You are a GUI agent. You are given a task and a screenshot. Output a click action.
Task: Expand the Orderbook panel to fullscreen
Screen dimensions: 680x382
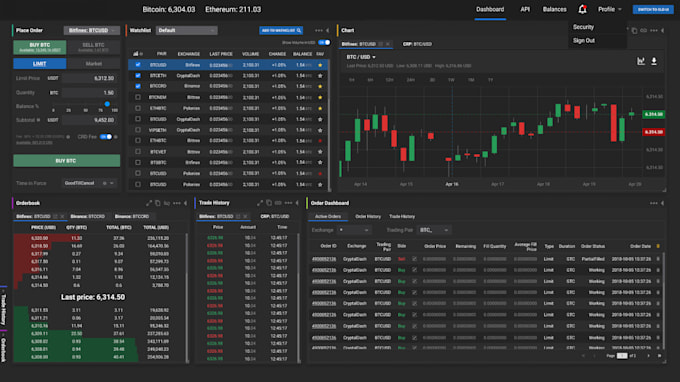(149, 203)
